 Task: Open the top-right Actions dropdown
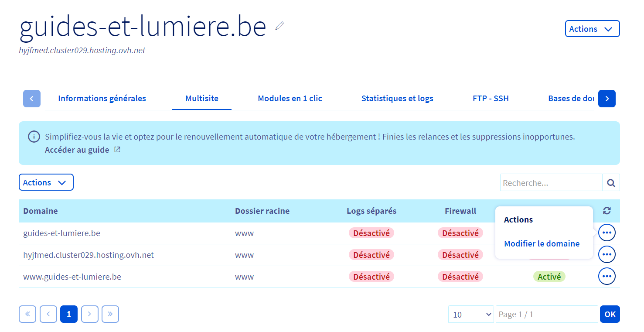tap(592, 29)
